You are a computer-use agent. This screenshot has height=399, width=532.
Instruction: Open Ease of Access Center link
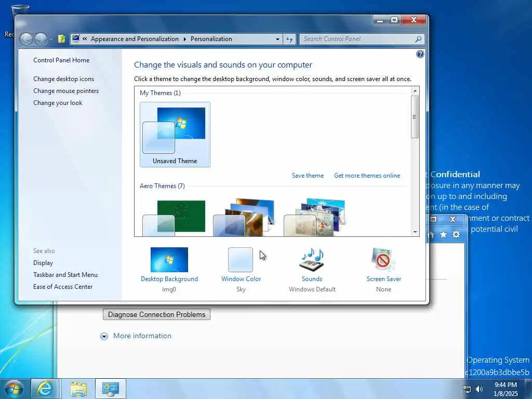63,286
